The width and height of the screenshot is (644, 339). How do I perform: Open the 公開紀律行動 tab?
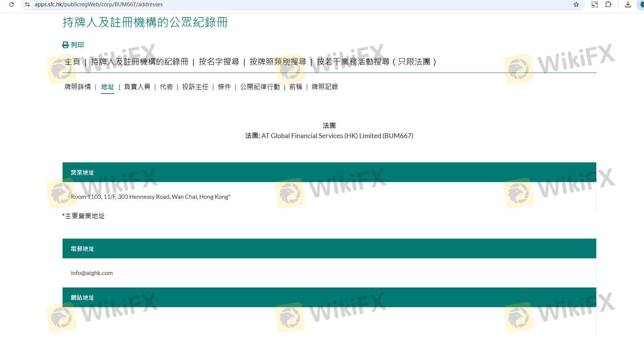coord(260,87)
